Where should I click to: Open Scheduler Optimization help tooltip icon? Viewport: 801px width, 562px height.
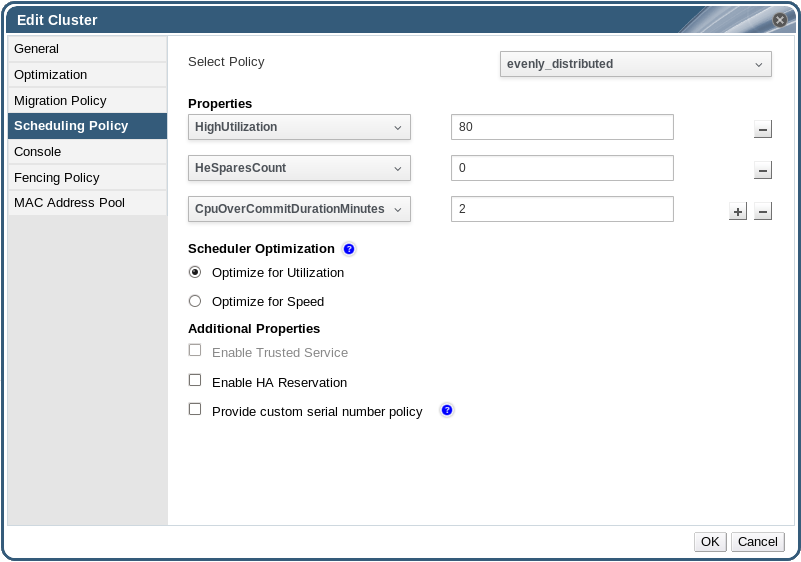tap(349, 249)
